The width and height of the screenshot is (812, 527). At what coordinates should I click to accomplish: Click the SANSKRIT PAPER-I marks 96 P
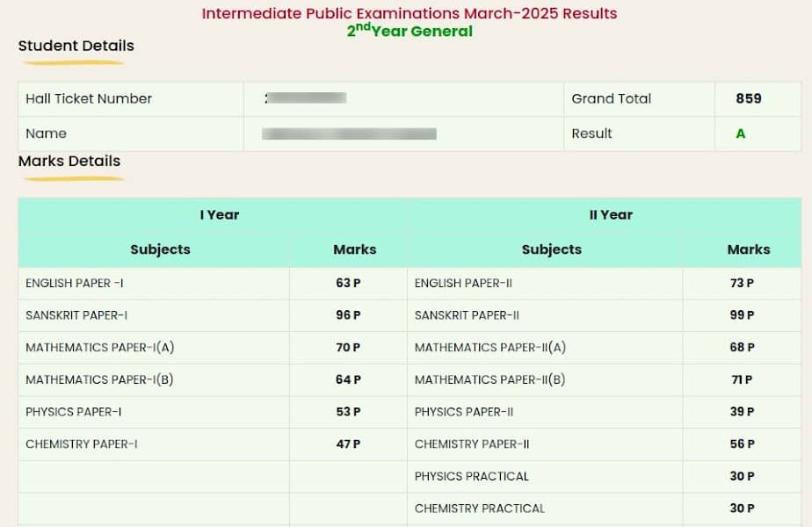pos(348,315)
